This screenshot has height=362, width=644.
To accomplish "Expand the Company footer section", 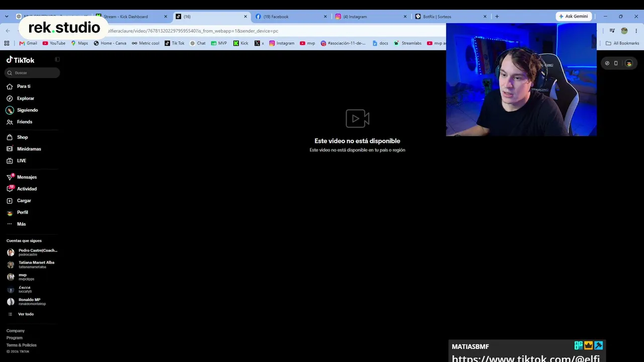I will pos(16,331).
